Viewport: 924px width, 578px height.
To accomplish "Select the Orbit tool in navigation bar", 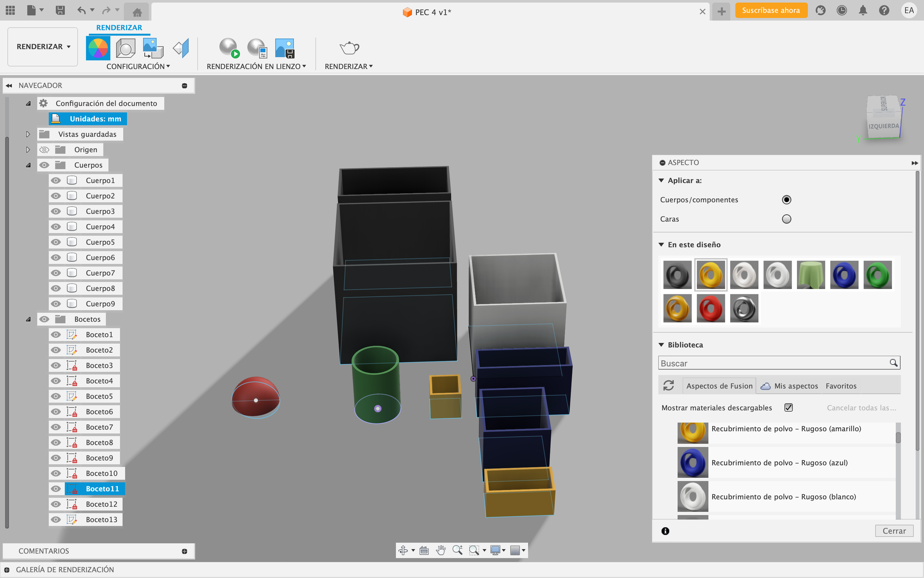I will point(403,550).
